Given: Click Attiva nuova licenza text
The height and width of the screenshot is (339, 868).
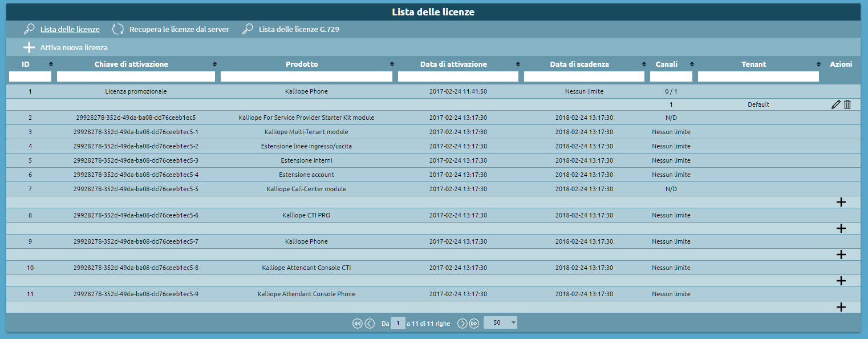Looking at the screenshot, I should pos(74,47).
